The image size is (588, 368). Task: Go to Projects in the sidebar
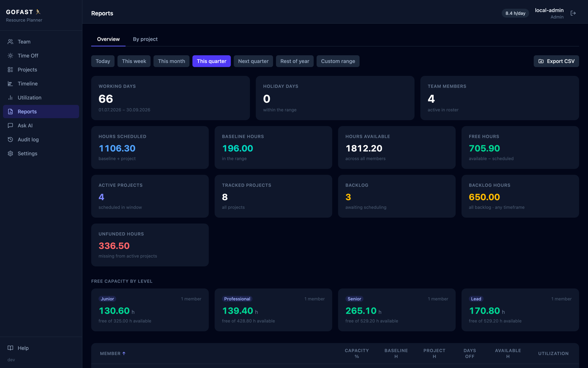tap(41, 70)
